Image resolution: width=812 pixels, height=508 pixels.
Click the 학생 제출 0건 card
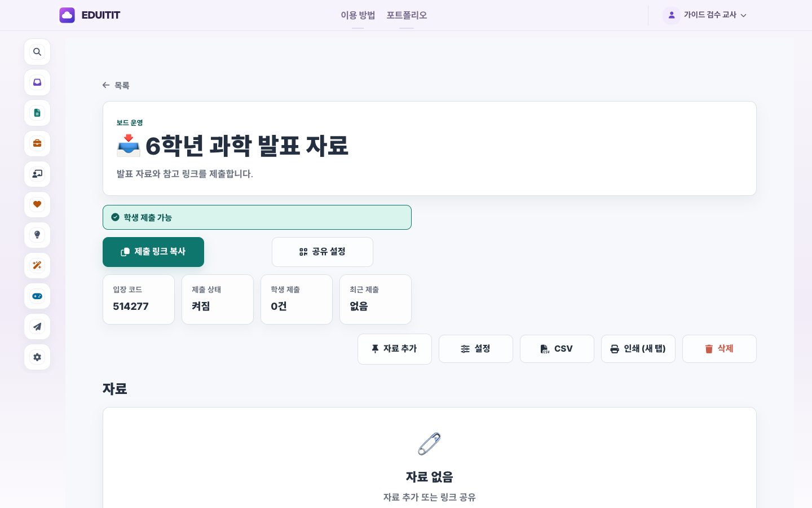pos(297,299)
